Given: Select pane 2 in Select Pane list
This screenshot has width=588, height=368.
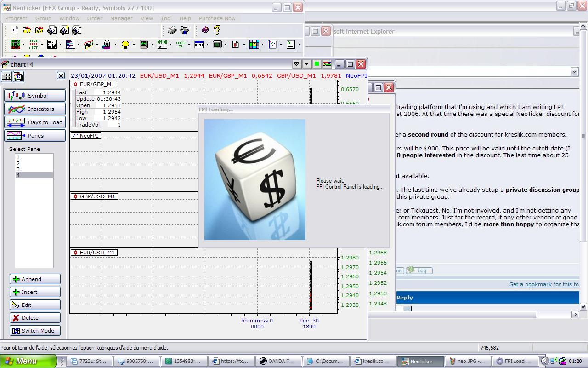Looking at the screenshot, I should pos(18,163).
